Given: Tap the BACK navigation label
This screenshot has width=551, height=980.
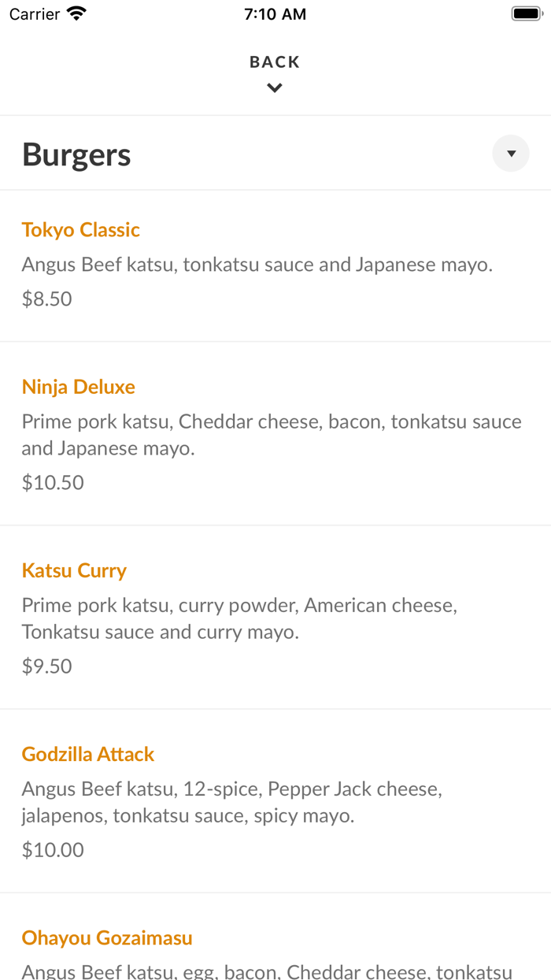Looking at the screenshot, I should pyautogui.click(x=274, y=61).
